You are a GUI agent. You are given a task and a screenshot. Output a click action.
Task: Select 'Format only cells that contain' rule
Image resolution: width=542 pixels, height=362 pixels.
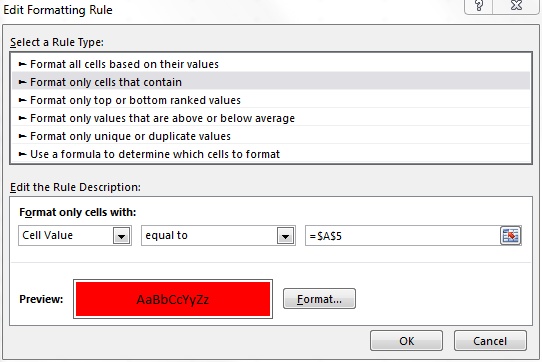point(271,82)
